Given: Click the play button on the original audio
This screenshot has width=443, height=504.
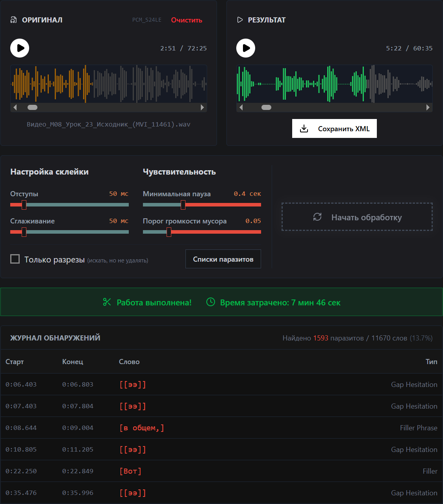Looking at the screenshot, I should (20, 48).
